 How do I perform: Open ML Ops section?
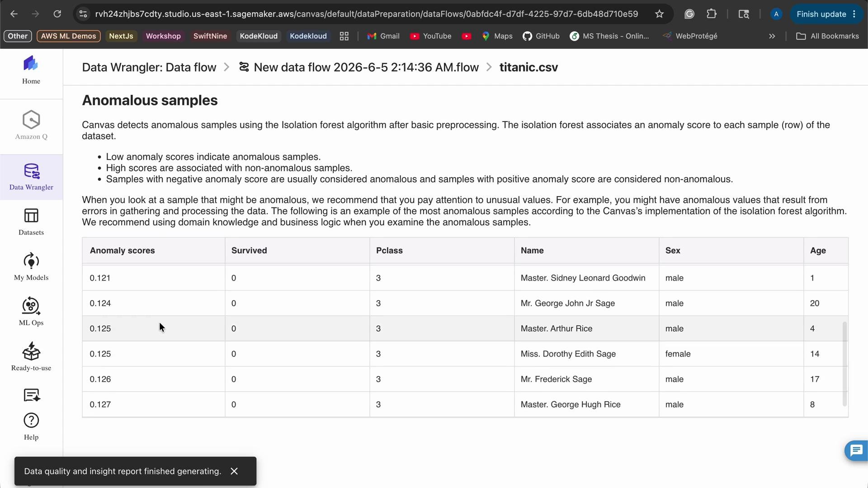[31, 312]
